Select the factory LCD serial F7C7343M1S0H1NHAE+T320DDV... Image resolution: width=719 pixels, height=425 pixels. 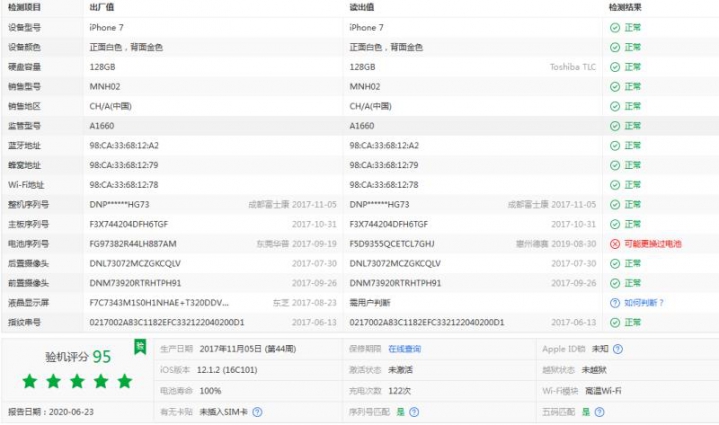pos(159,303)
